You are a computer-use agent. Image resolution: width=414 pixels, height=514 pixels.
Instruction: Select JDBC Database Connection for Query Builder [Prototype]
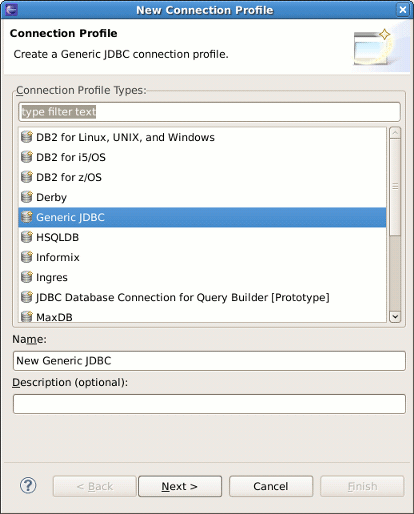[x=183, y=297]
